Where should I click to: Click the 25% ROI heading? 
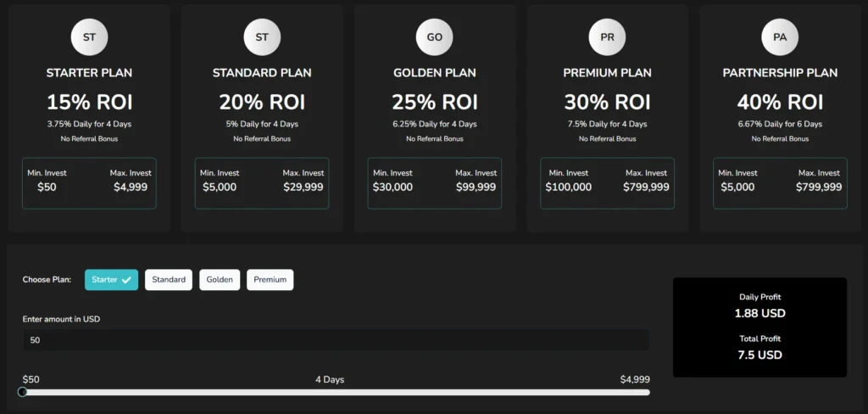434,103
